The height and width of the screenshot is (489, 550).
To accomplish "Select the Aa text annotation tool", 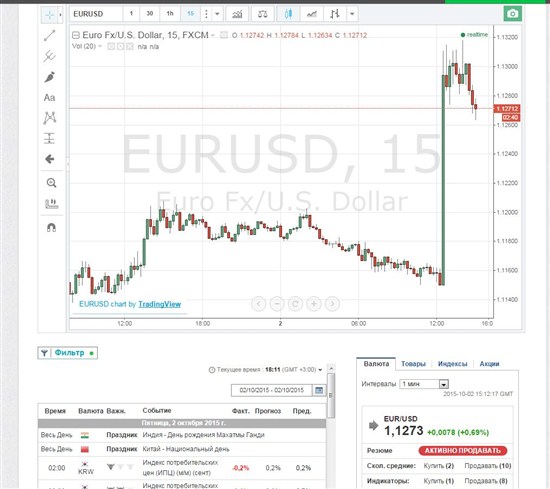I will pos(49,98).
